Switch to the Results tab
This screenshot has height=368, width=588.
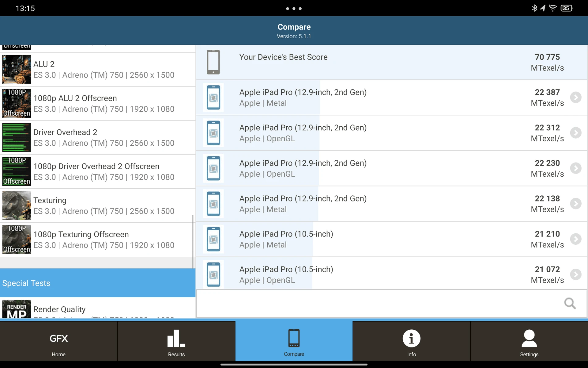176,341
